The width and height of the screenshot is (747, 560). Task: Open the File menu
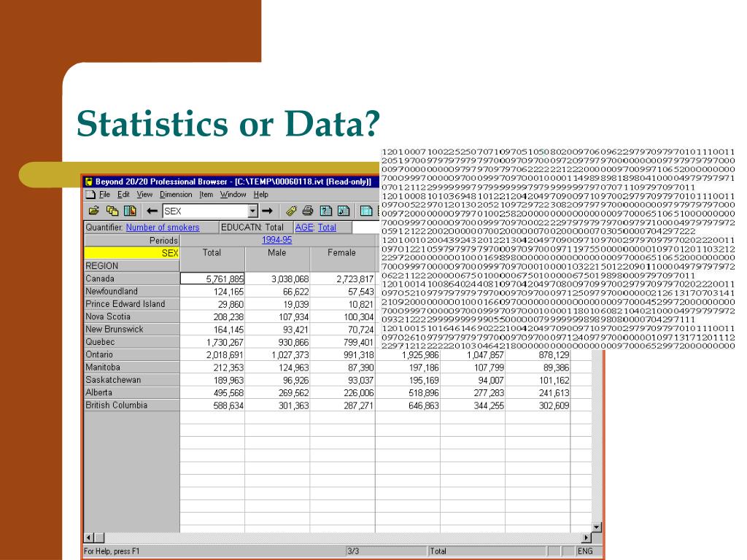(x=104, y=194)
